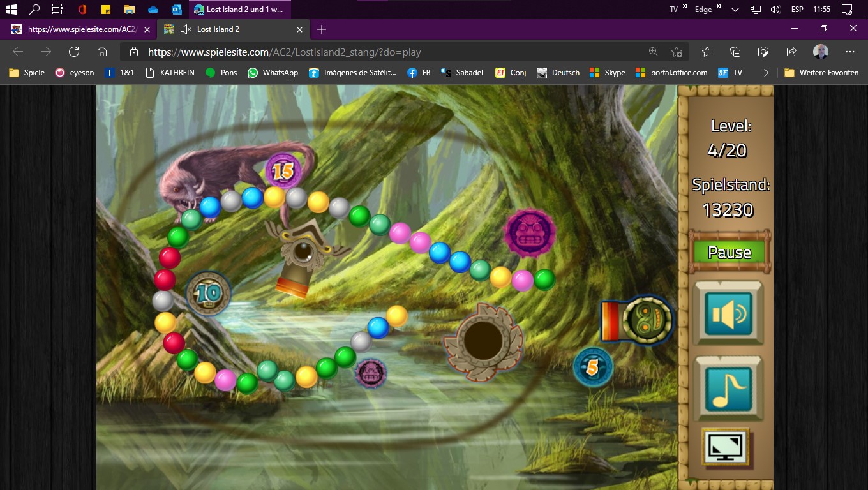Select the Lost Island 2 taskbar window
The height and width of the screenshot is (490, 868).
[240, 10]
